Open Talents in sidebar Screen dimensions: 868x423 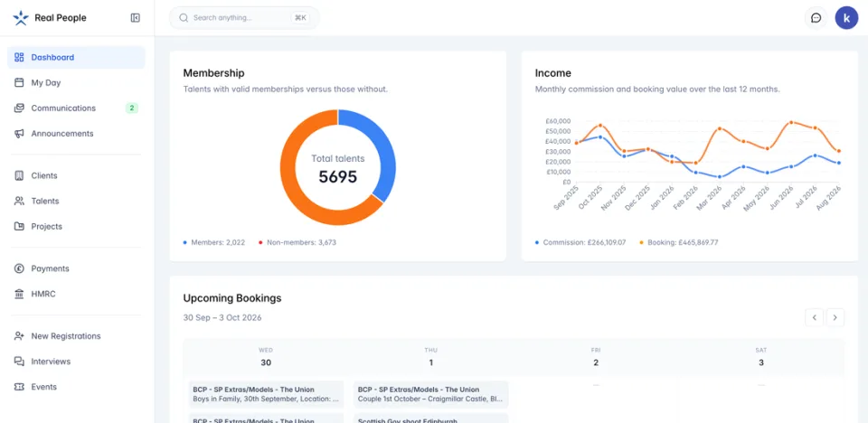[76, 202]
